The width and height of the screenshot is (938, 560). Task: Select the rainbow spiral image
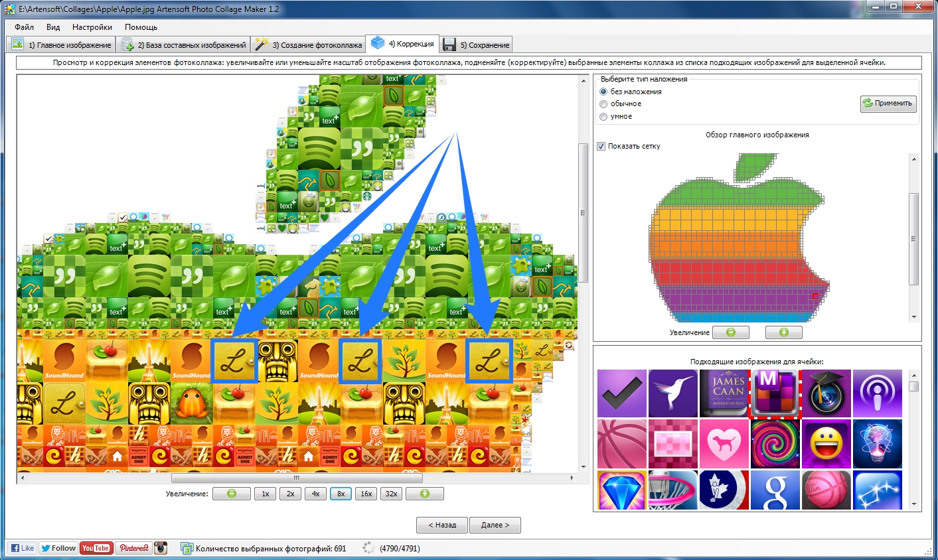point(775,444)
